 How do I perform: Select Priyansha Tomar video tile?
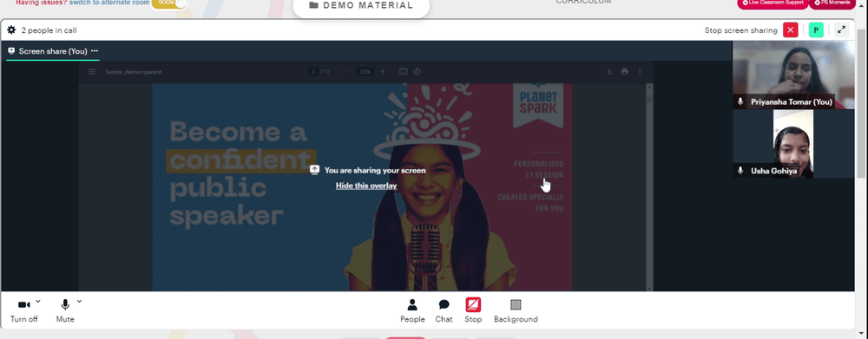click(x=793, y=75)
